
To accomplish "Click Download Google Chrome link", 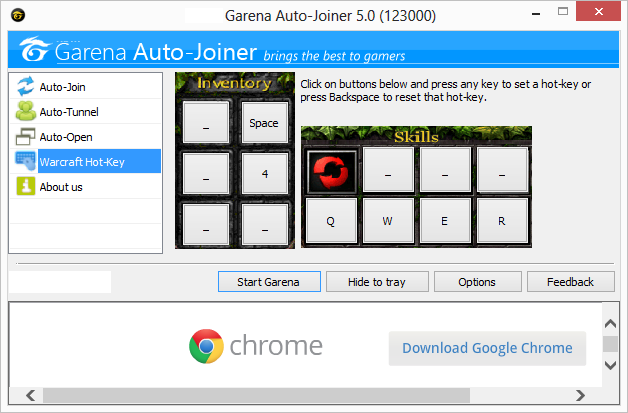I will tap(487, 348).
